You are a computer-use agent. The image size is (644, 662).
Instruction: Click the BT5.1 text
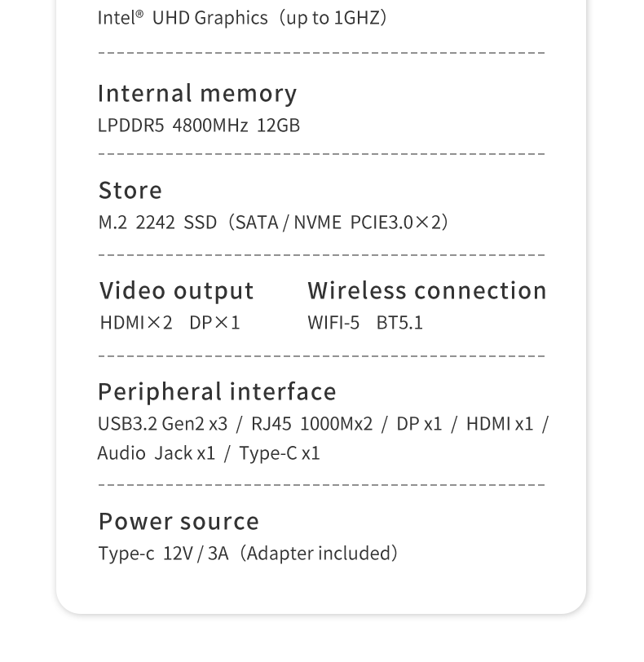click(399, 323)
